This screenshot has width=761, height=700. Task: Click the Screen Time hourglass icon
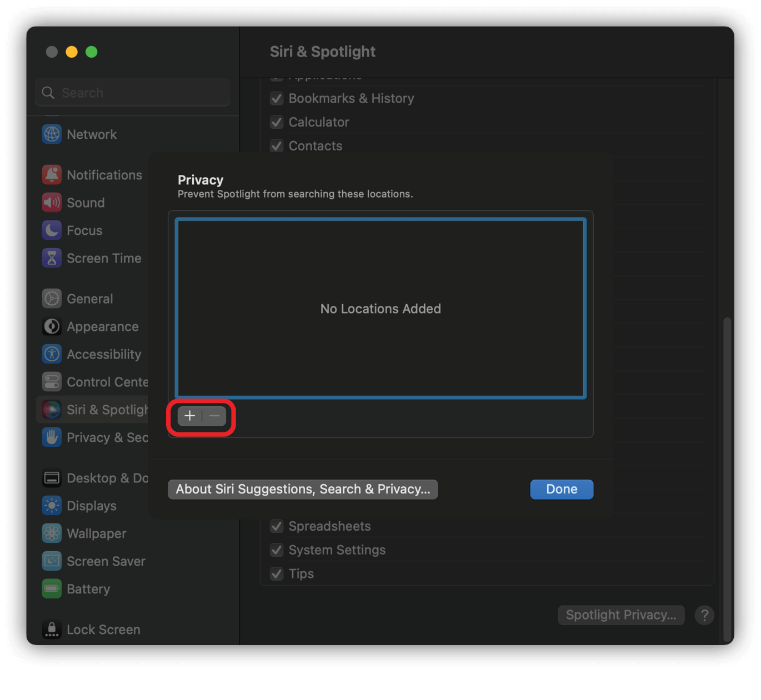(x=52, y=258)
